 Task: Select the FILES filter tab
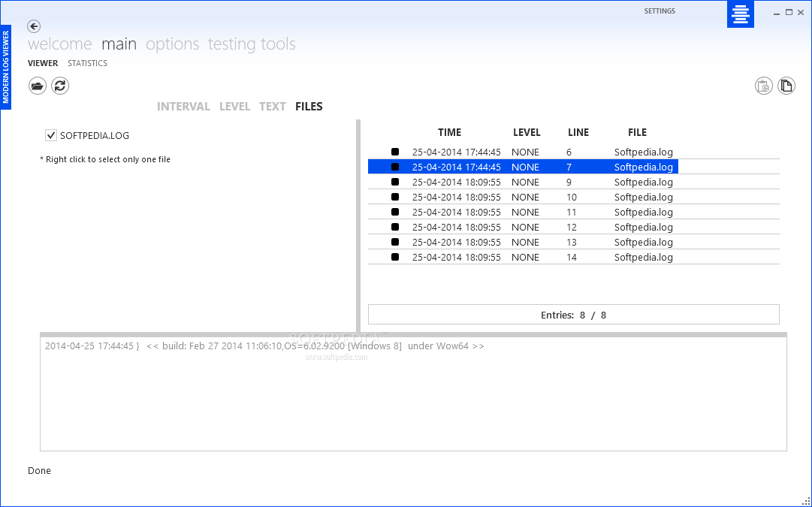coord(309,106)
